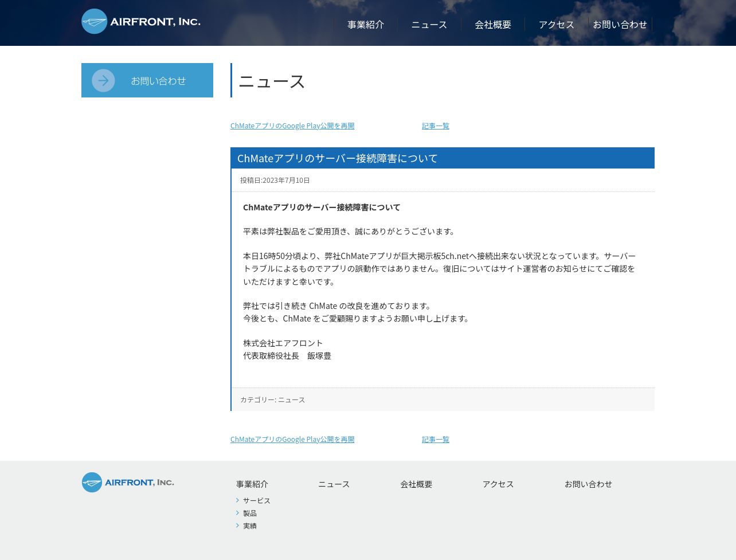Click the AIRFRONT, Inc. footer logo
The image size is (736, 560).
[128, 482]
